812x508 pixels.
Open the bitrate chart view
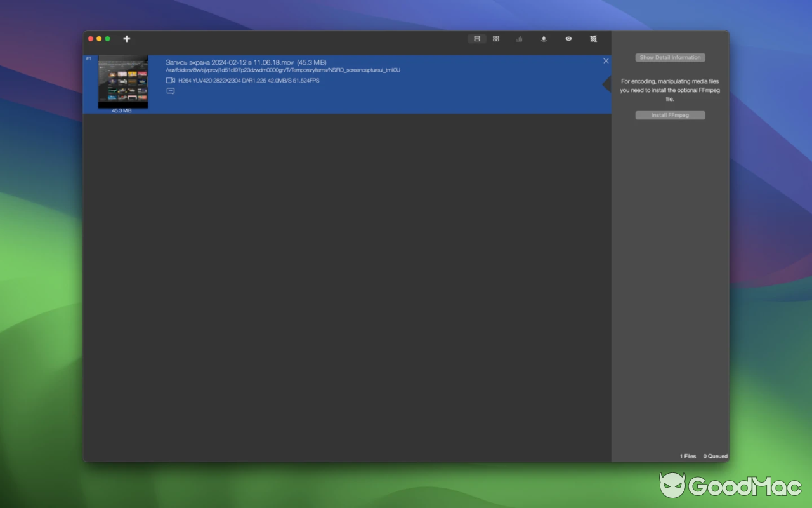pos(518,39)
